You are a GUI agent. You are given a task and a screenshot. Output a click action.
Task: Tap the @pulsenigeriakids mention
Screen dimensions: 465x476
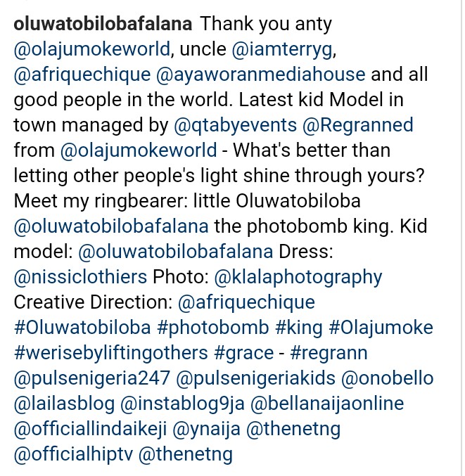point(255,378)
